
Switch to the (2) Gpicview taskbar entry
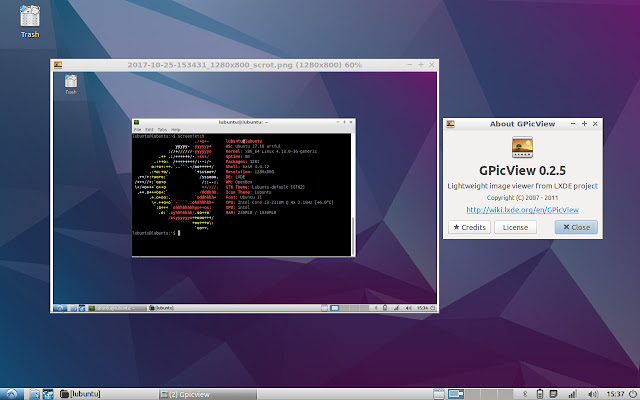(x=207, y=394)
